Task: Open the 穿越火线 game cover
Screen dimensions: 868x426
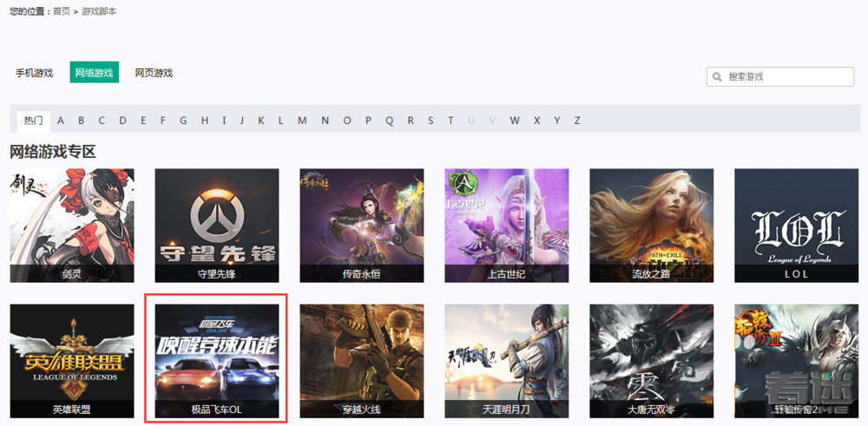Action: click(x=362, y=360)
